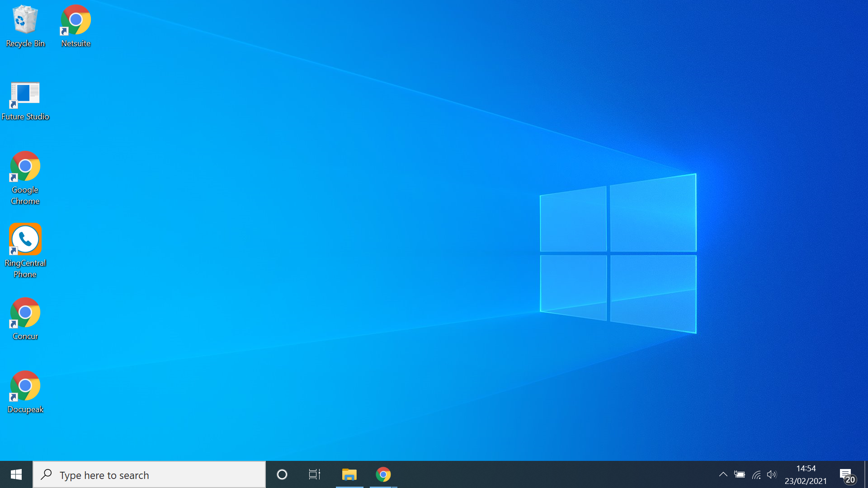Toggle Task View
Image resolution: width=868 pixels, height=488 pixels.
(x=314, y=474)
